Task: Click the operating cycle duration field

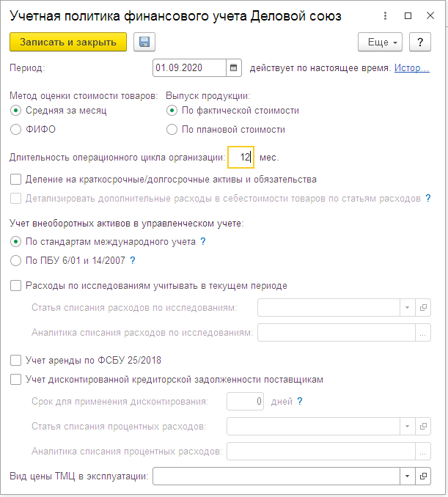Action: [240, 157]
